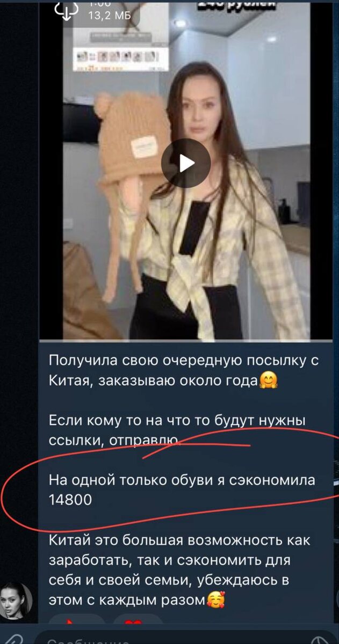Play the video in the message
The width and height of the screenshot is (339, 644).
186,163
